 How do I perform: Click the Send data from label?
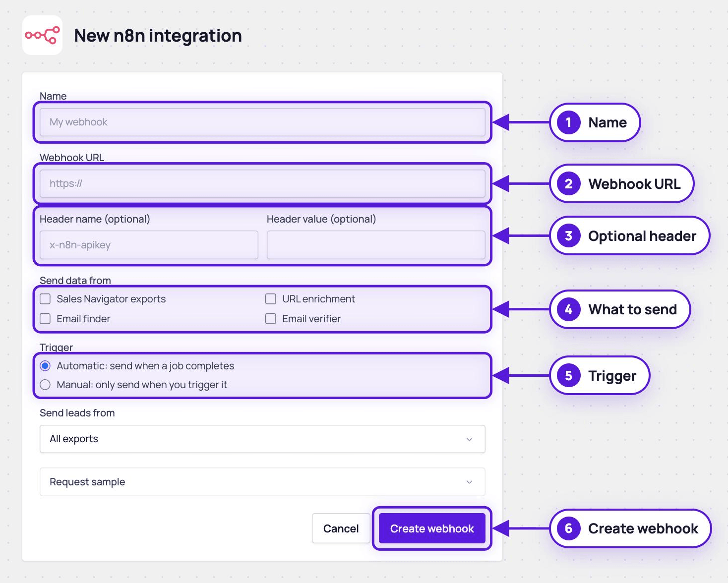[75, 281]
